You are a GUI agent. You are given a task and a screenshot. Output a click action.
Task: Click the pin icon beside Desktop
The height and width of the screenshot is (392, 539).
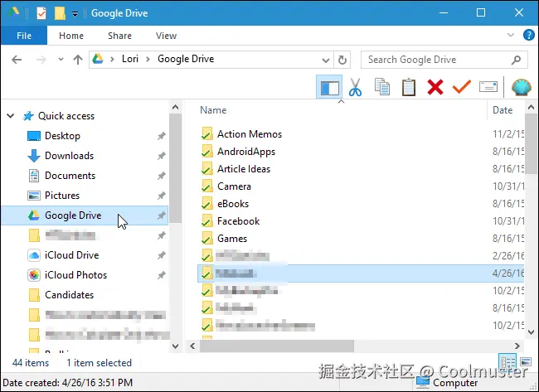[162, 136]
